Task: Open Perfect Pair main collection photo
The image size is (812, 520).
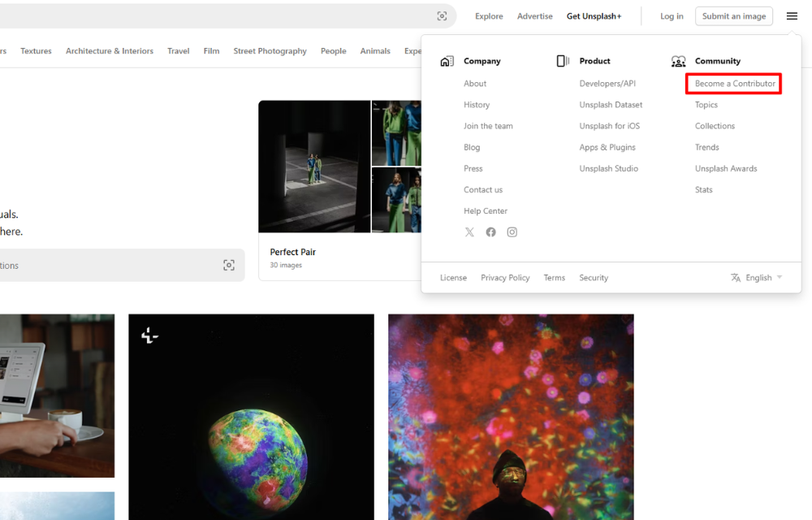Action: tap(314, 167)
